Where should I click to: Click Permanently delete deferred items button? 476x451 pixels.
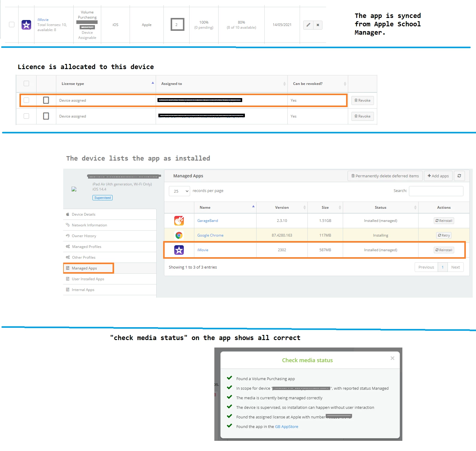(x=385, y=176)
